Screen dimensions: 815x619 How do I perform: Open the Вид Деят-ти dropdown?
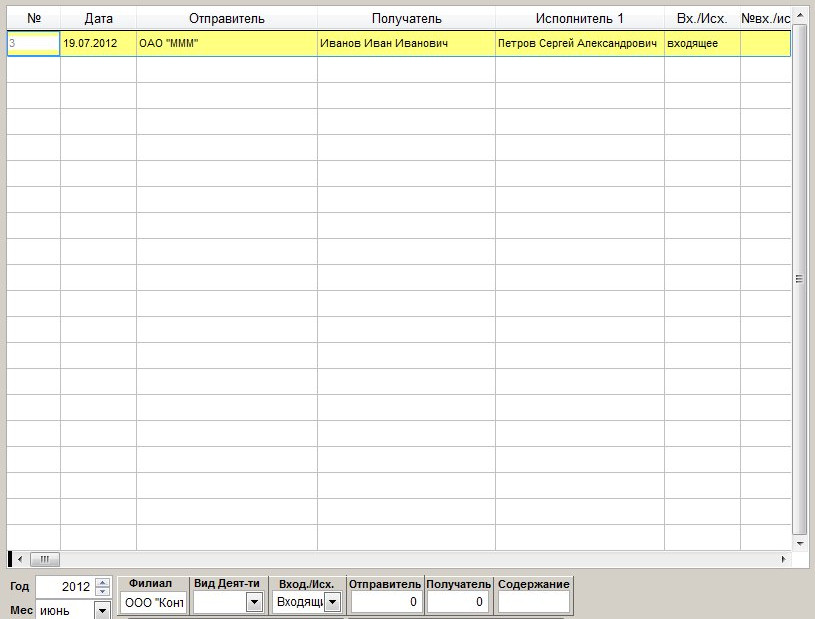click(x=254, y=602)
